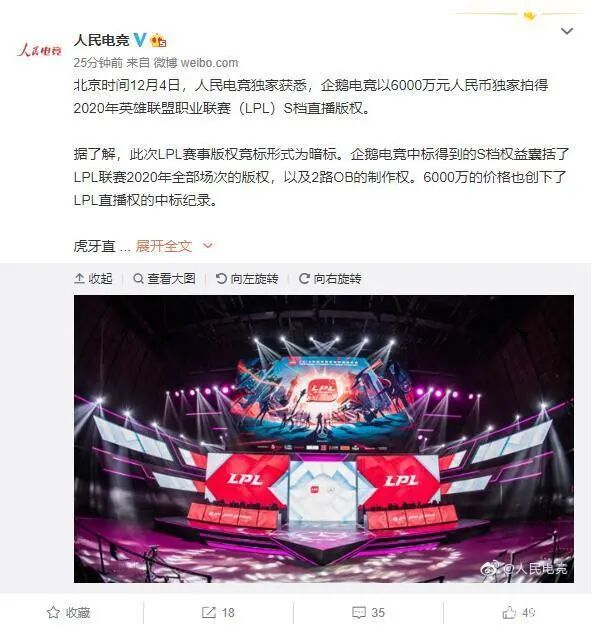Favorite the post with 收藏 star
Screen dimensions: 597x631
(x=68, y=613)
